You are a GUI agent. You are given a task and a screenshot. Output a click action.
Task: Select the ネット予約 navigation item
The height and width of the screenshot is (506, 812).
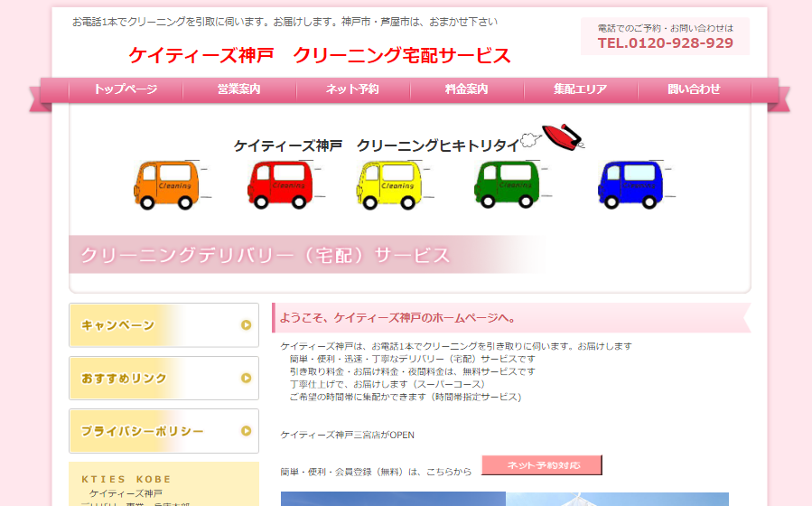coord(353,89)
